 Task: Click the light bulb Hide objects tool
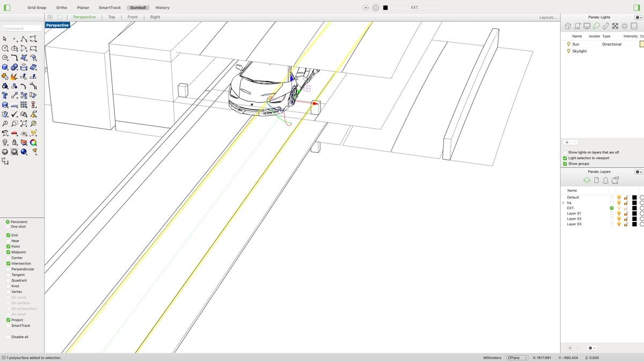5,142
